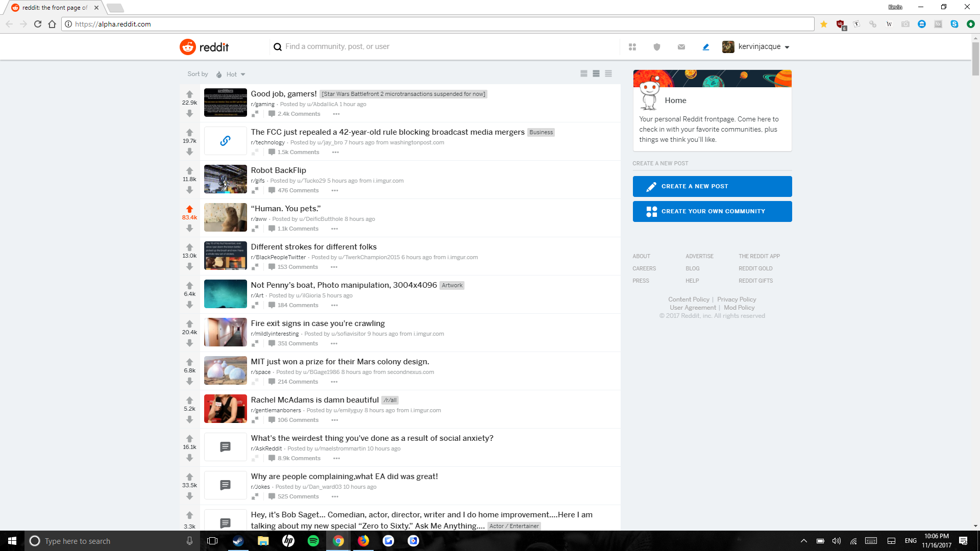This screenshot has width=980, height=551.
Task: Remove upvote on "Human. You pets." post
Action: 189,209
